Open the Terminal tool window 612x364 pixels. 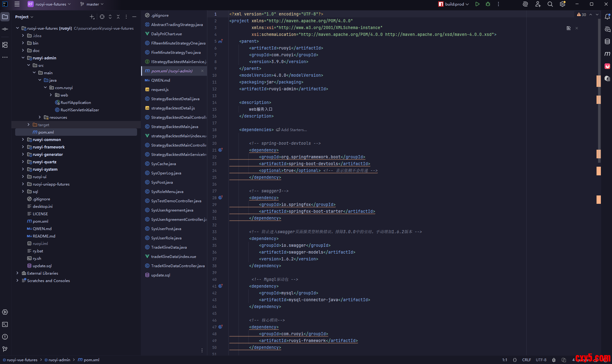pos(5,324)
